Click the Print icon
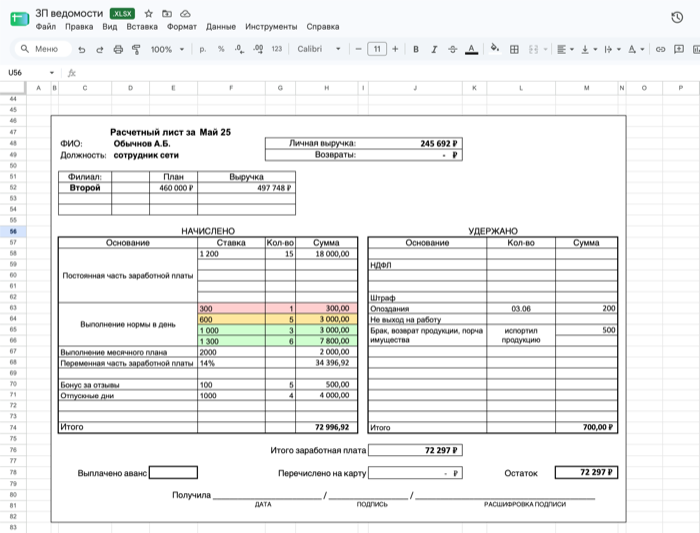Screen dimensions: 700x533 click(118, 50)
